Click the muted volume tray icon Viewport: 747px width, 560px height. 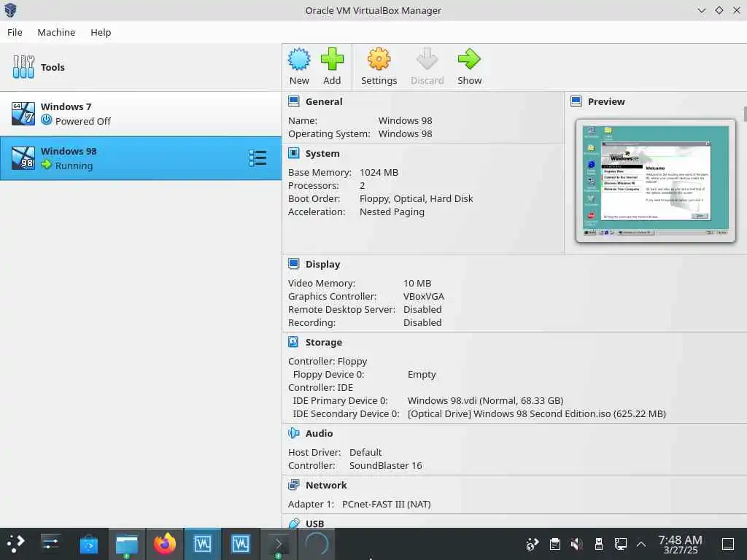[x=576, y=544]
